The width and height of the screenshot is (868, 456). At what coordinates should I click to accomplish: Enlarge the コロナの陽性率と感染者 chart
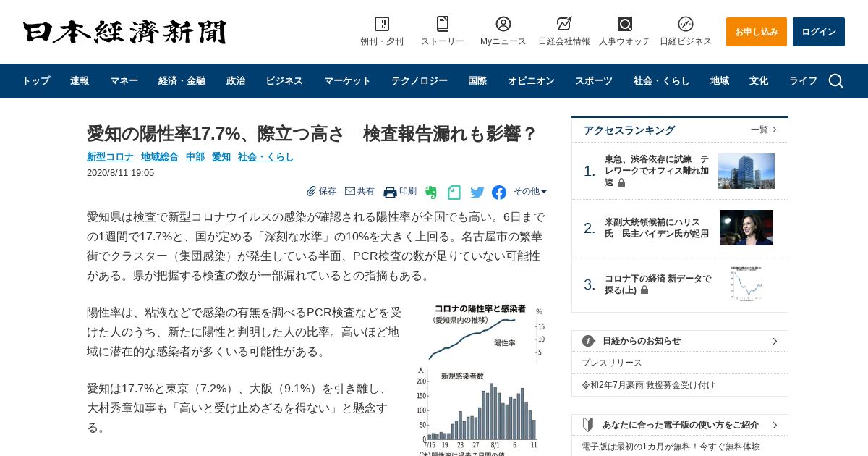pos(480,379)
